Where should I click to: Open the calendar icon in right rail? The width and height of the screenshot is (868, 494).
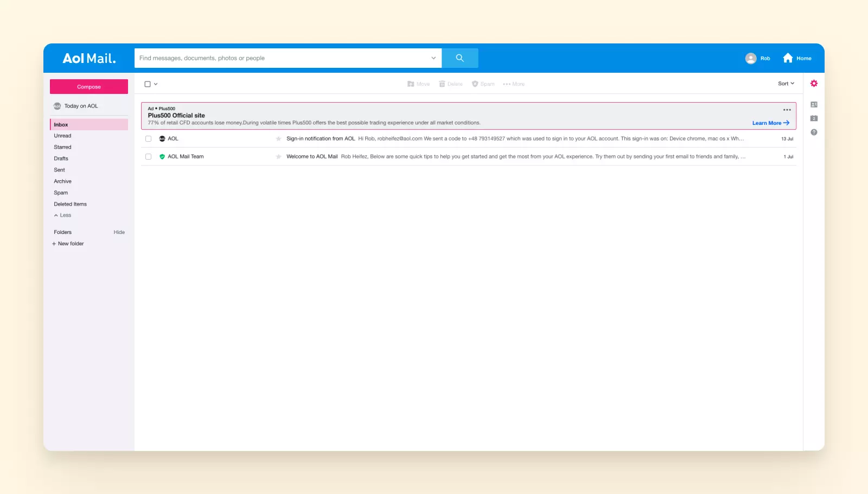814,118
